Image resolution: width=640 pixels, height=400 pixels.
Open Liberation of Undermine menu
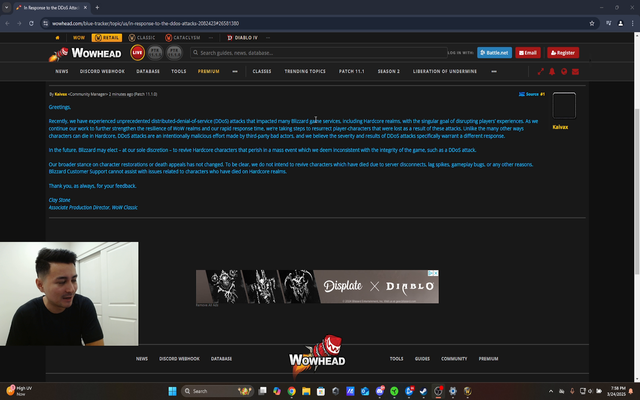(x=444, y=71)
